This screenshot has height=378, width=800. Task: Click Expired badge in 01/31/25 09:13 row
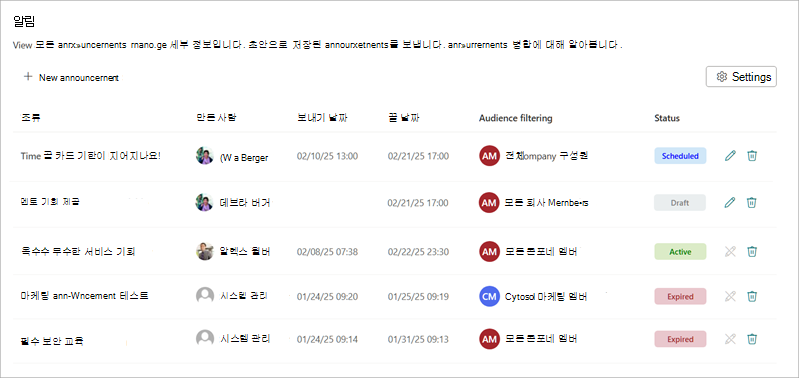pos(680,339)
